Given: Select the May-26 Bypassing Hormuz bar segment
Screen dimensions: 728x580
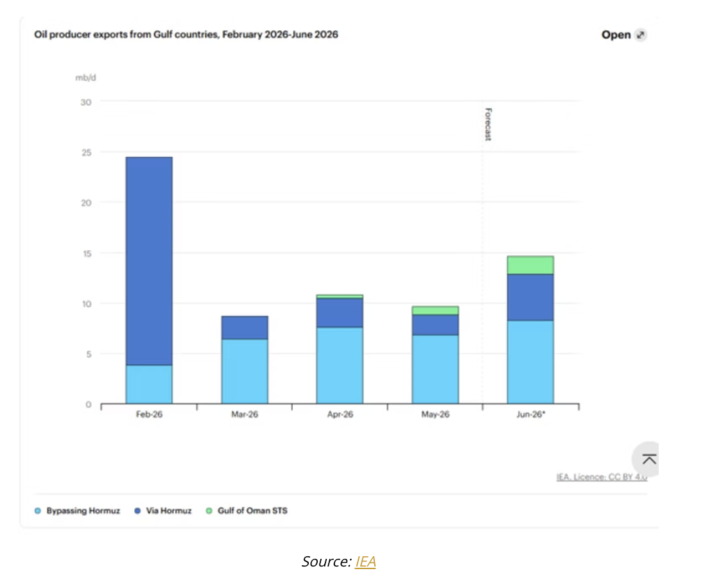Looking at the screenshot, I should coord(435,370).
